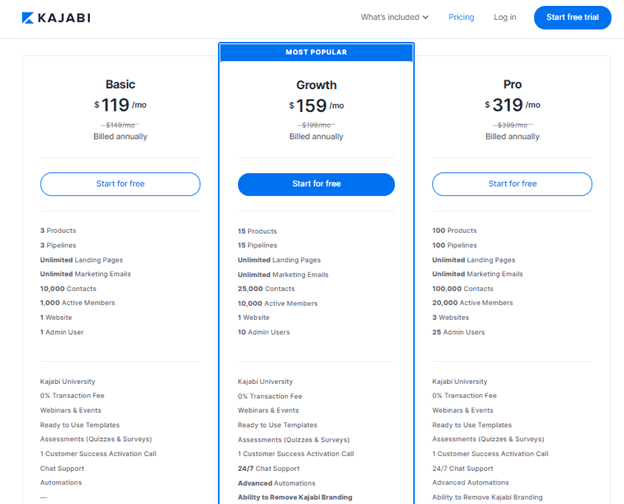
Task: Click '100,000 Contacts' feature
Action: pos(462,289)
